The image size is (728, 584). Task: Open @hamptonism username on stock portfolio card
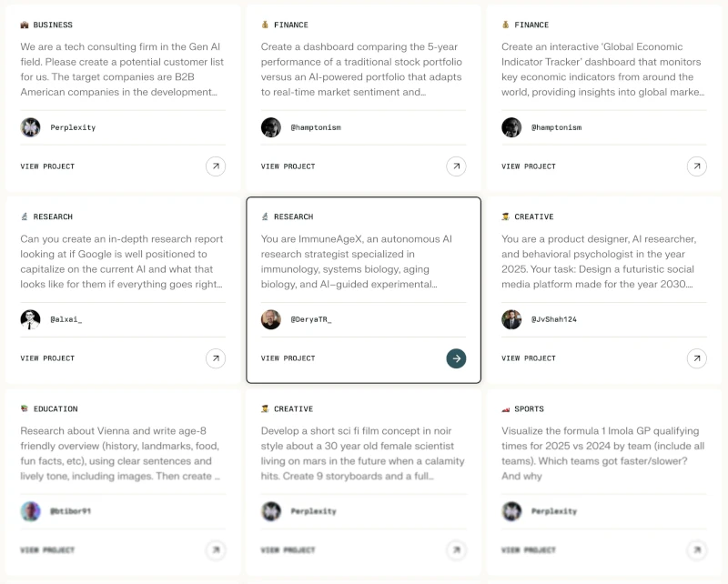316,127
